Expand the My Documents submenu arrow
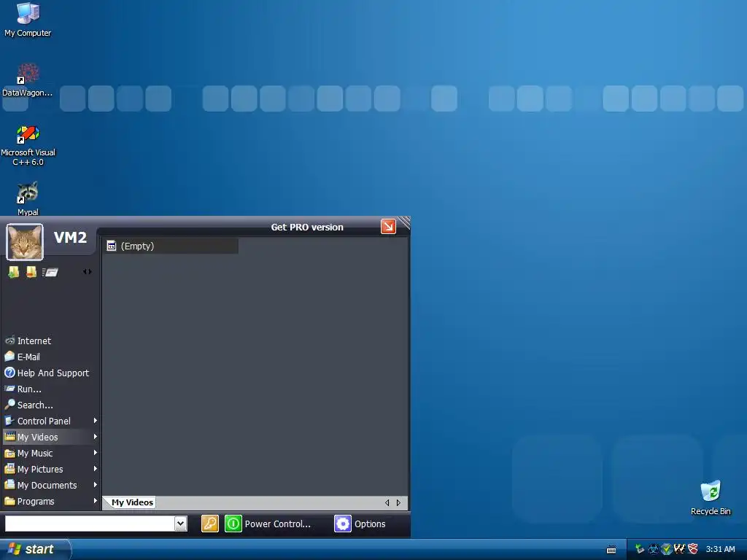The width and height of the screenshot is (747, 560). [96, 485]
